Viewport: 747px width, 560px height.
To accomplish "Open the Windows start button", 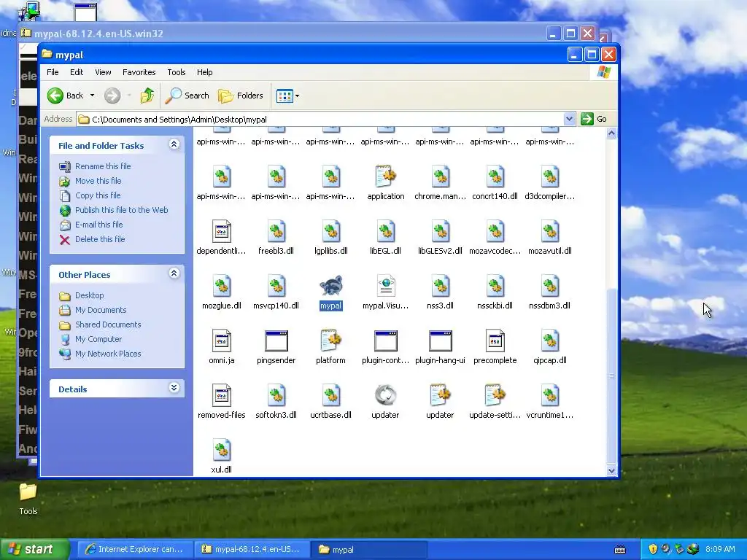I will (34, 550).
